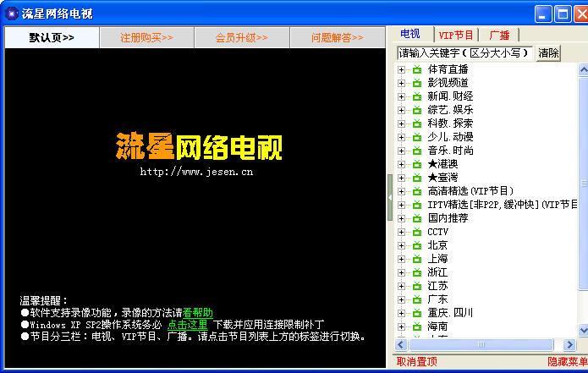The image size is (588, 373).
Task: Expand the 新闻.财经 category
Action: click(401, 96)
